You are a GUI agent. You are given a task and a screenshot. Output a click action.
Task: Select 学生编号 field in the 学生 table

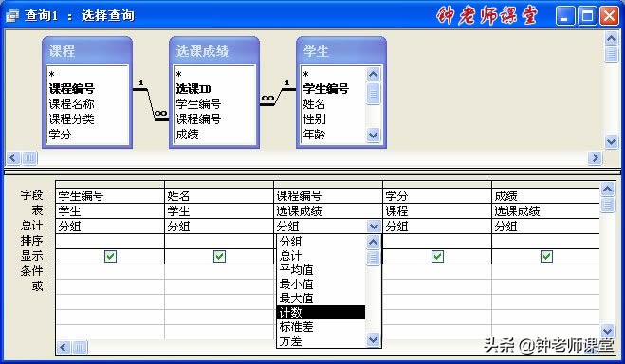[325, 89]
